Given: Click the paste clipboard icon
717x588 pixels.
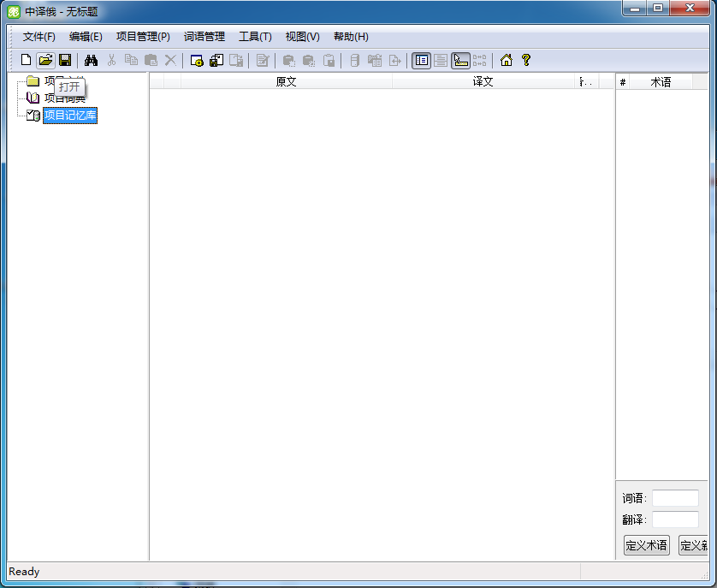Looking at the screenshot, I should [x=151, y=60].
